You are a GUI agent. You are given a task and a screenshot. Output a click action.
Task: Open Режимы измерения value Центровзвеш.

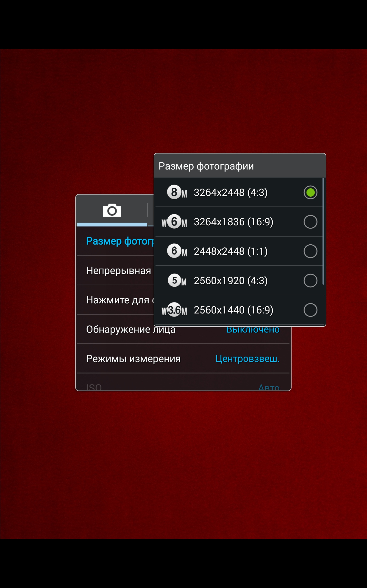click(x=247, y=359)
